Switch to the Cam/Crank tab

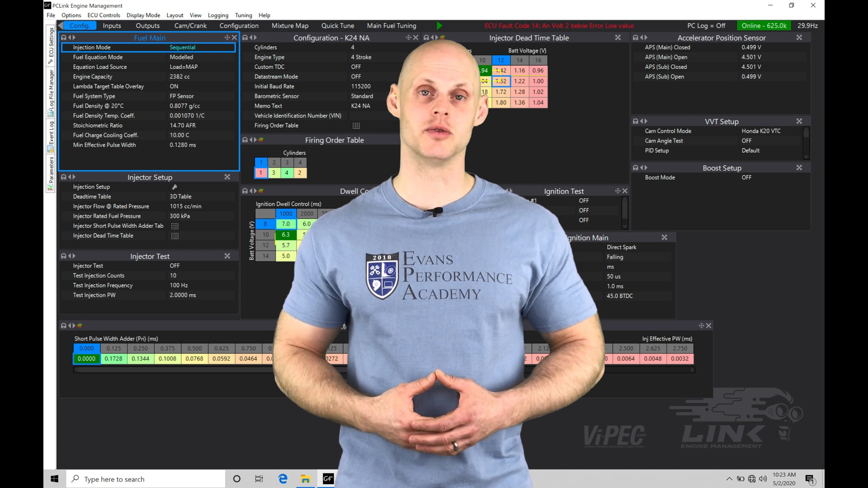pyautogui.click(x=190, y=26)
